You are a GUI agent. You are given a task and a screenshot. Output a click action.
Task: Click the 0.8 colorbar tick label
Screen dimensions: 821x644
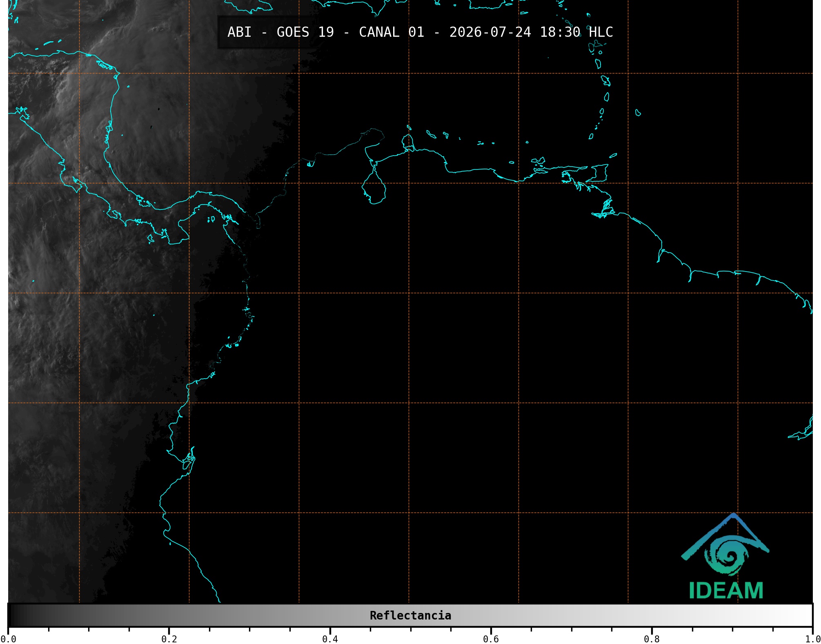pyautogui.click(x=652, y=639)
